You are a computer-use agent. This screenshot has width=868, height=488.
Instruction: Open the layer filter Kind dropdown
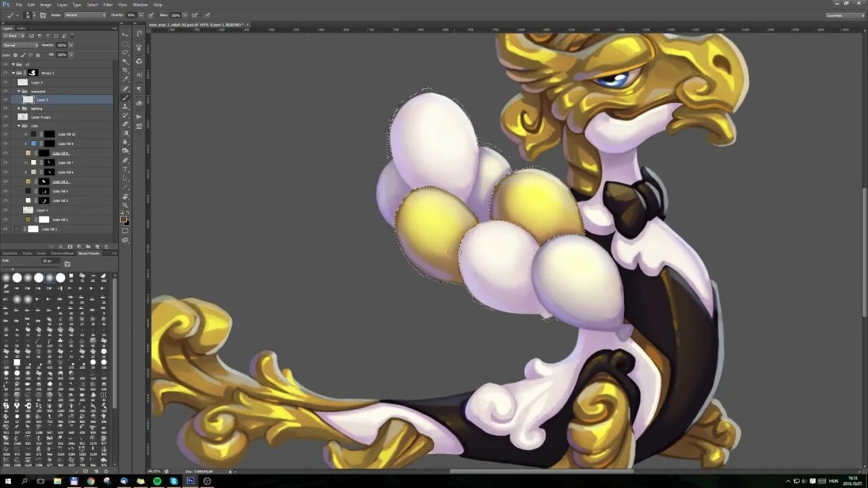[x=14, y=36]
